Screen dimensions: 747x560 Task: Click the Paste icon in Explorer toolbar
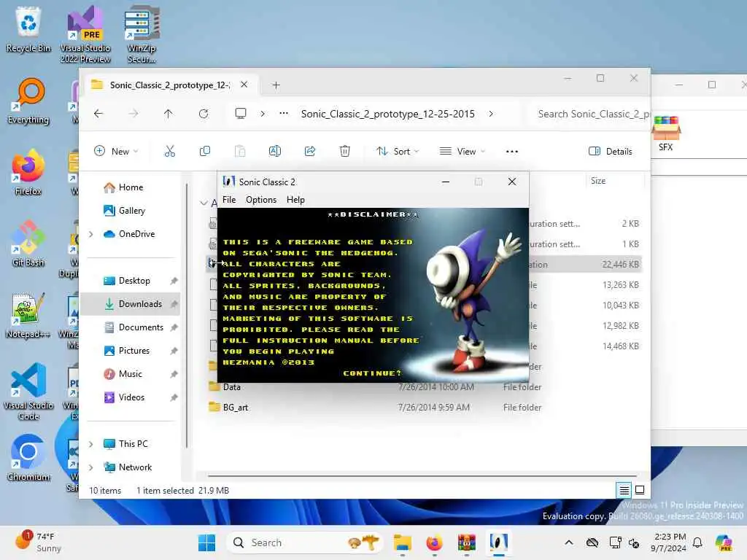point(240,152)
